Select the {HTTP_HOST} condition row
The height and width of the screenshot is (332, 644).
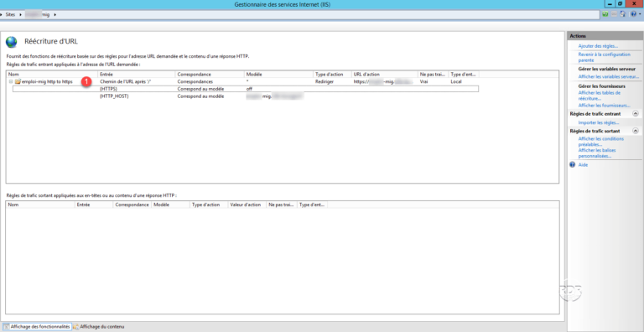(x=246, y=96)
